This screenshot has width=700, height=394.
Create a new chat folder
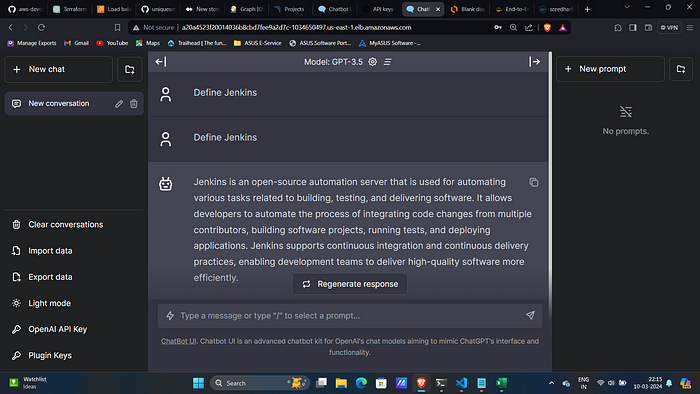click(129, 69)
